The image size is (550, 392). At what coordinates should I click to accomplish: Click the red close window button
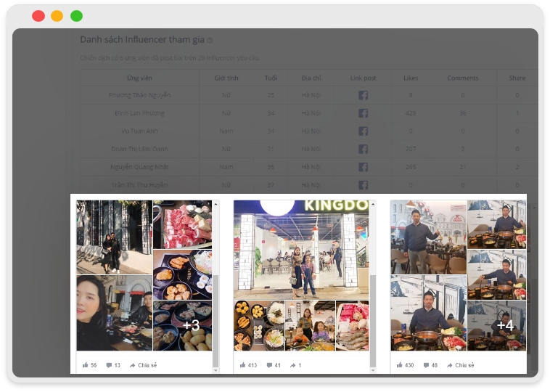38,16
